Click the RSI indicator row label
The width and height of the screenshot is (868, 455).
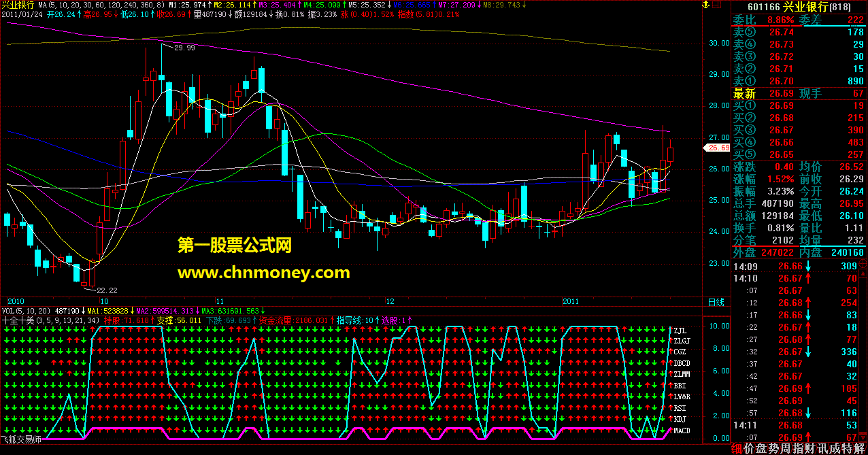click(680, 408)
